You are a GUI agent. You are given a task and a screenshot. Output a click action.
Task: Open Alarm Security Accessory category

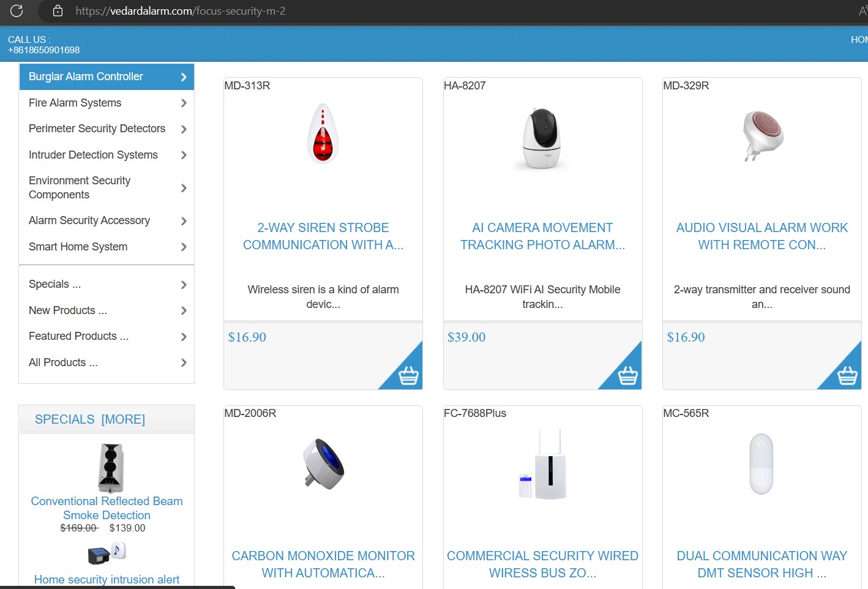(x=89, y=220)
